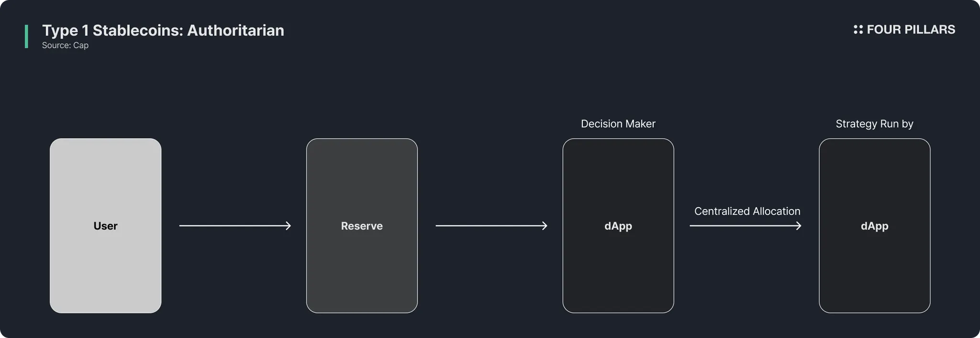The image size is (980, 338).
Task: Click the green accent bar beside the title
Action: (27, 36)
